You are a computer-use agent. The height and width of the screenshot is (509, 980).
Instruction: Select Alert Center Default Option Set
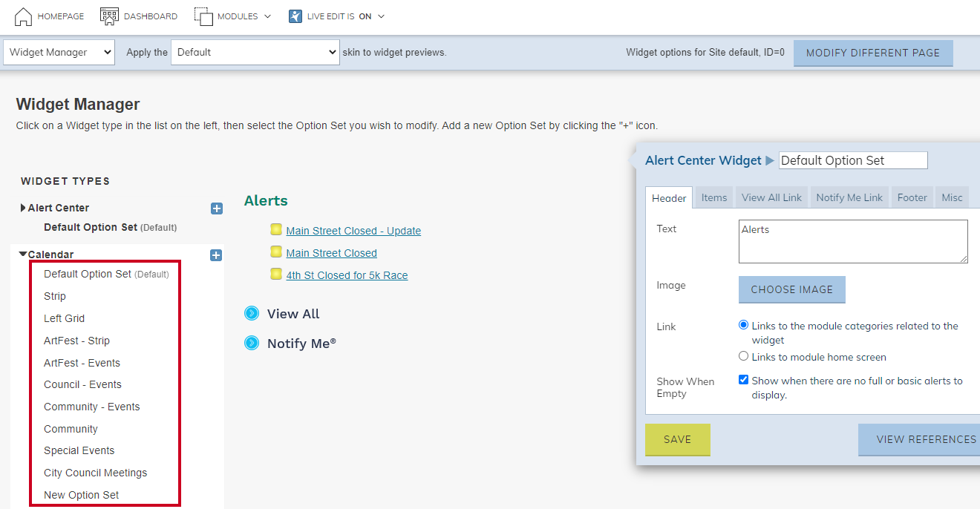point(110,227)
